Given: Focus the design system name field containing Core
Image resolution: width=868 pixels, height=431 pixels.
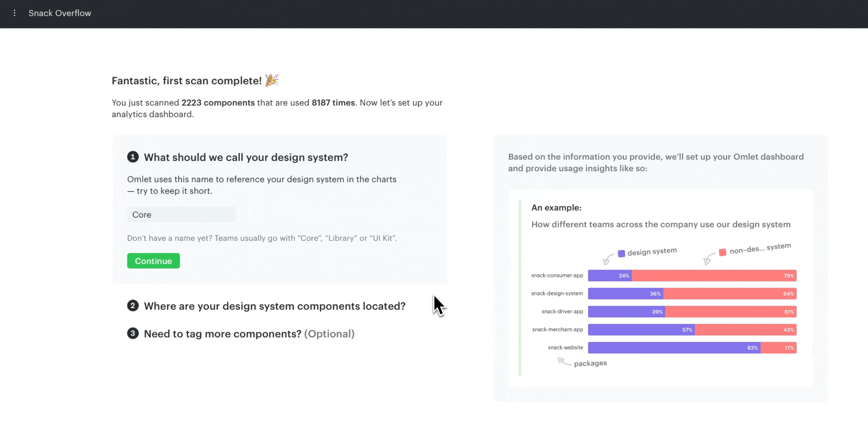Looking at the screenshot, I should [x=181, y=215].
